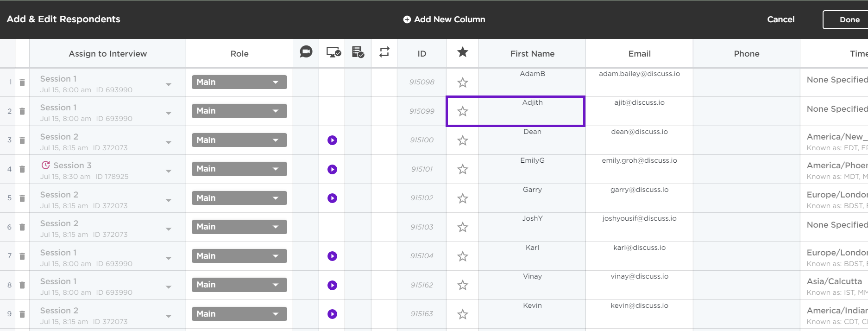Click the rescheduled clock icon on Session 3
The width and height of the screenshot is (868, 331).
tap(45, 165)
